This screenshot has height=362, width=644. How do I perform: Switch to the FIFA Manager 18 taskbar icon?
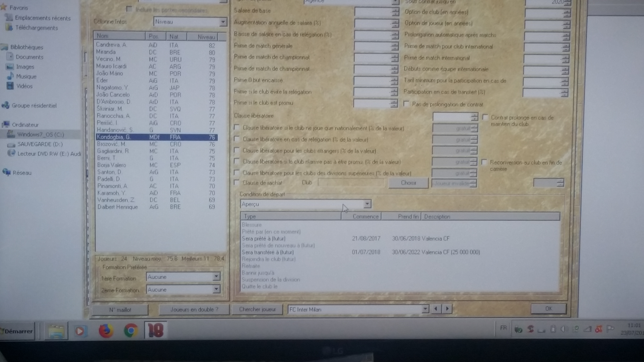[x=156, y=330]
